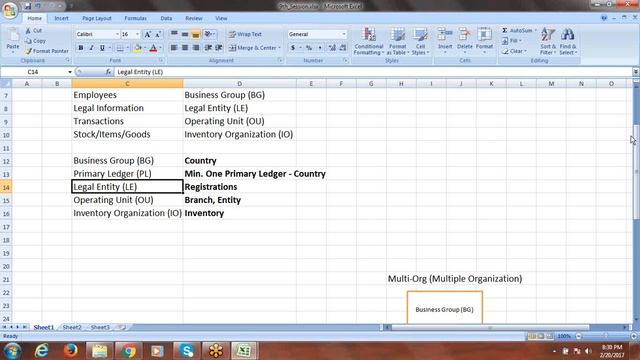Open Sheet2 worksheet tab
This screenshot has height=360, width=640.
click(72, 327)
